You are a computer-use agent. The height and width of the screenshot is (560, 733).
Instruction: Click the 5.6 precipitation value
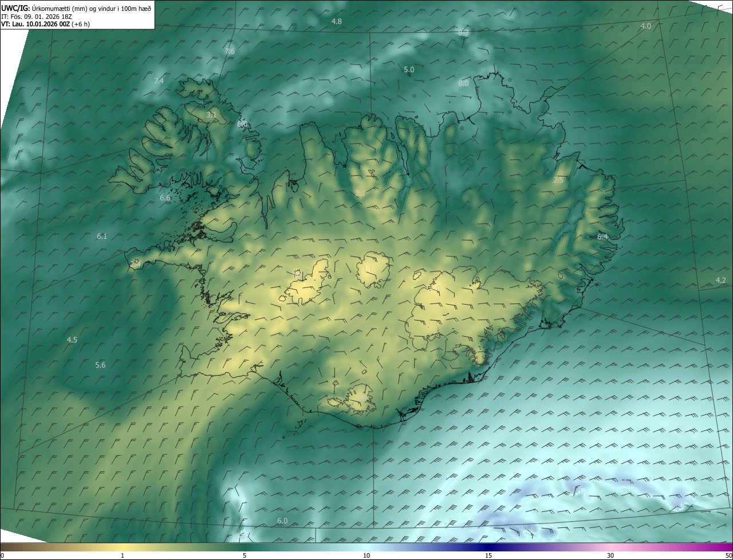[100, 365]
